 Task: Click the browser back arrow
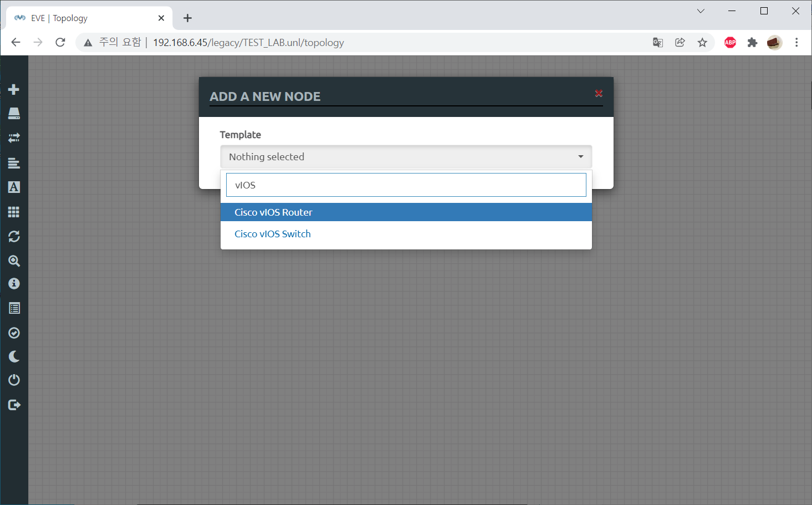(16, 43)
